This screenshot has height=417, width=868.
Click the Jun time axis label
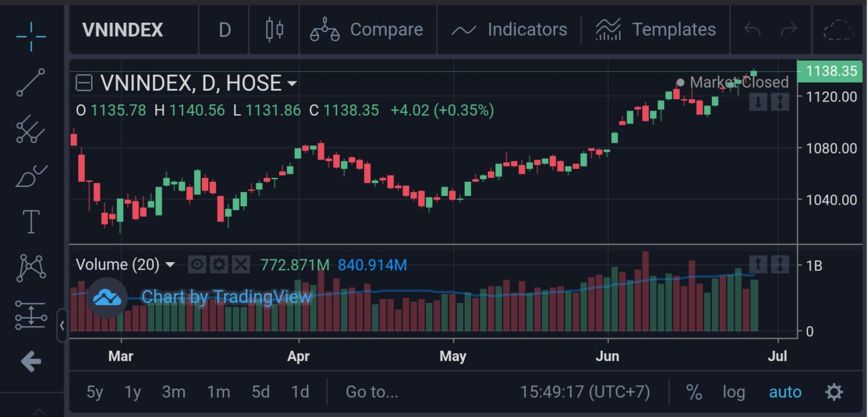[607, 356]
